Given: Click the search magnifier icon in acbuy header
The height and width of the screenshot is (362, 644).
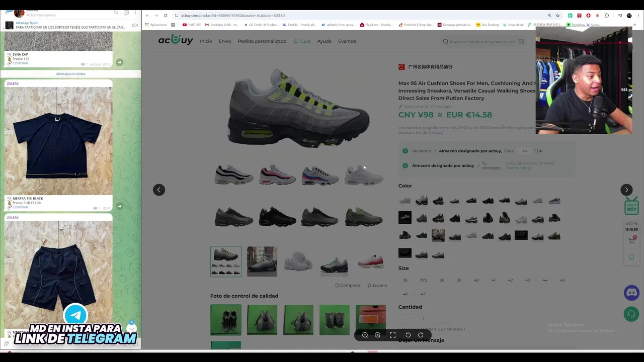Looking at the screenshot, I should point(445,41).
